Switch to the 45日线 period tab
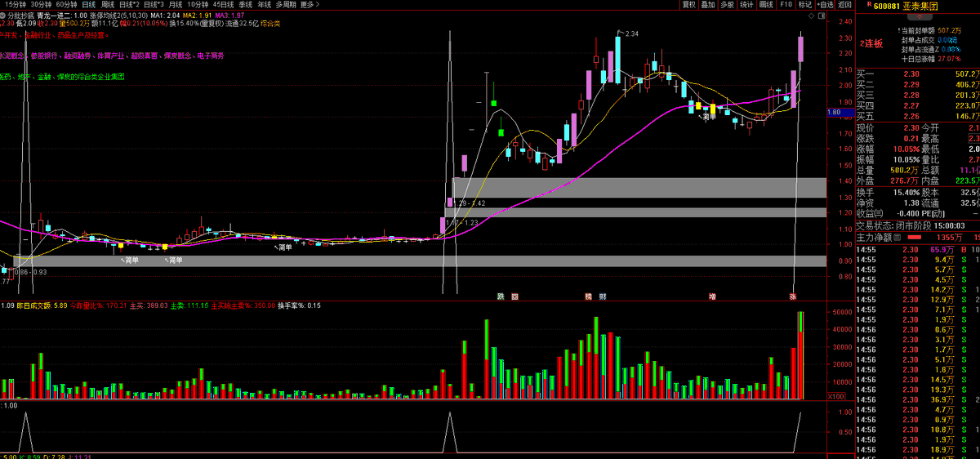980x459 pixels. [223, 4]
